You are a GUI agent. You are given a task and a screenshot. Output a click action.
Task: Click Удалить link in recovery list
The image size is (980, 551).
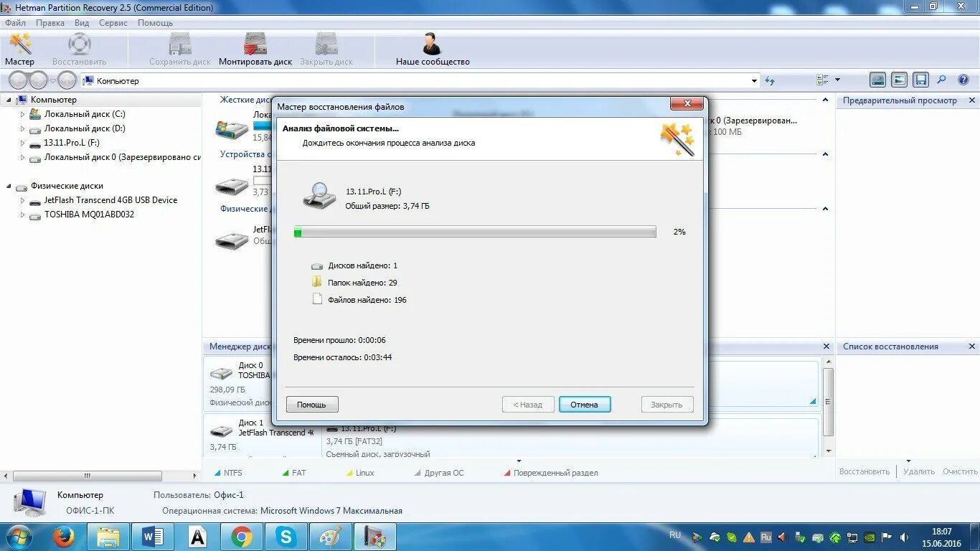[919, 471]
